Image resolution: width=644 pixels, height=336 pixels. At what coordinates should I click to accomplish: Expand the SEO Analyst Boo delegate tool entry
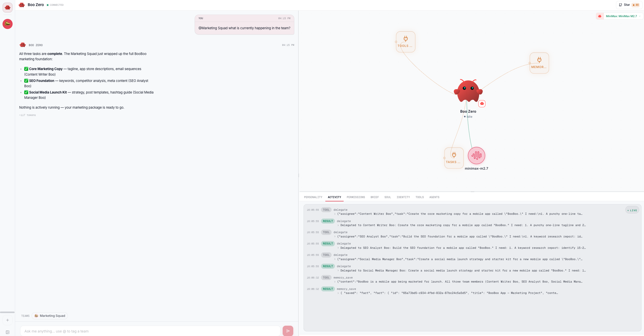point(458,236)
